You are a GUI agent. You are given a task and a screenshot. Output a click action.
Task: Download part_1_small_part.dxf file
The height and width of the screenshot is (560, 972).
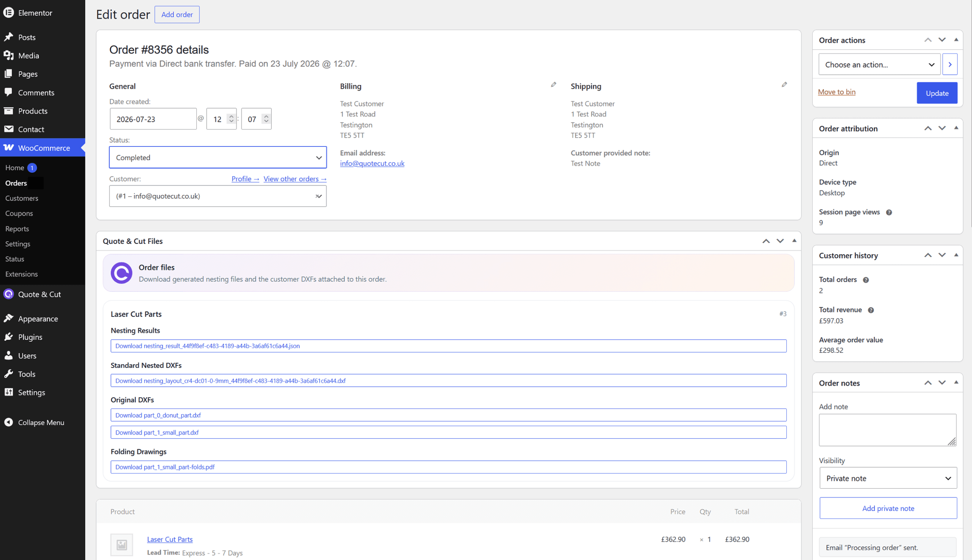click(x=449, y=432)
